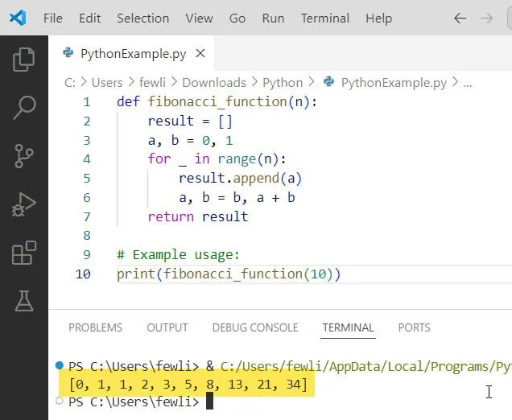This screenshot has width=512, height=420.
Task: Open the Source Control view
Action: pyautogui.click(x=24, y=155)
